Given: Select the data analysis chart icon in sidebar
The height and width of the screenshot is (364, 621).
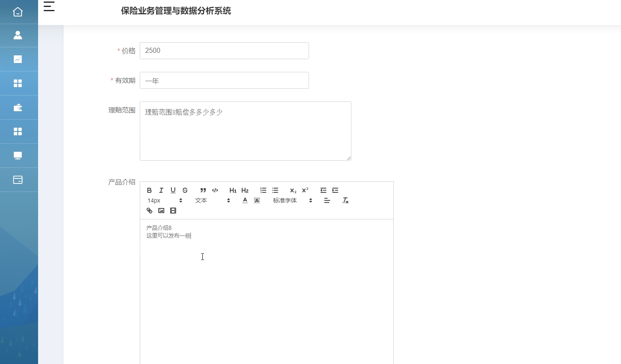Looking at the screenshot, I should click(18, 59).
